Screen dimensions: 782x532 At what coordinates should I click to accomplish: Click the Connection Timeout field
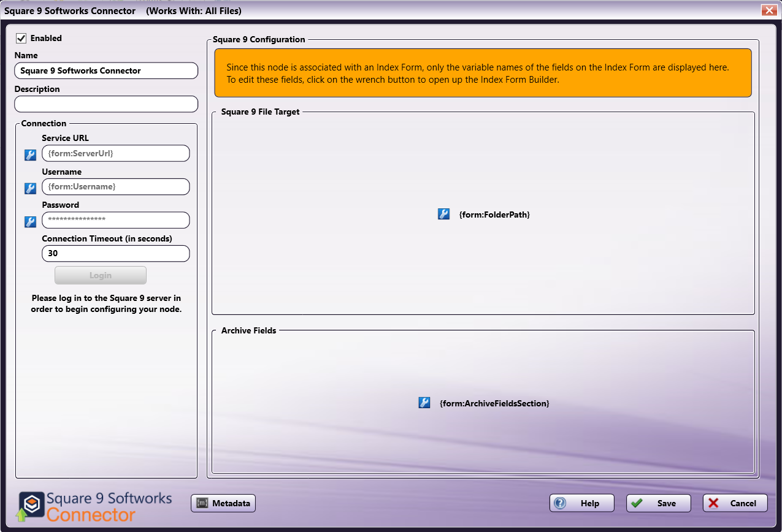(x=116, y=253)
